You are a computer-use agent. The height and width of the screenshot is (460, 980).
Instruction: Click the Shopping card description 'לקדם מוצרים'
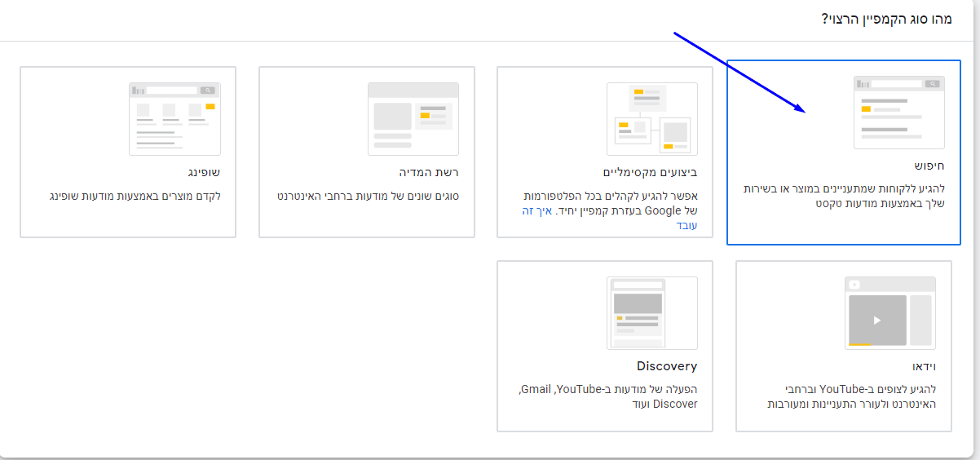pos(135,196)
